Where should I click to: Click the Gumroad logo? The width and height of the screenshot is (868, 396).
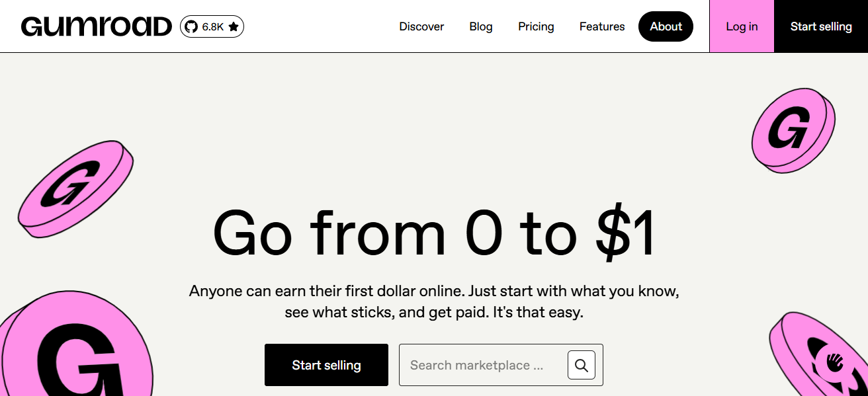click(97, 26)
